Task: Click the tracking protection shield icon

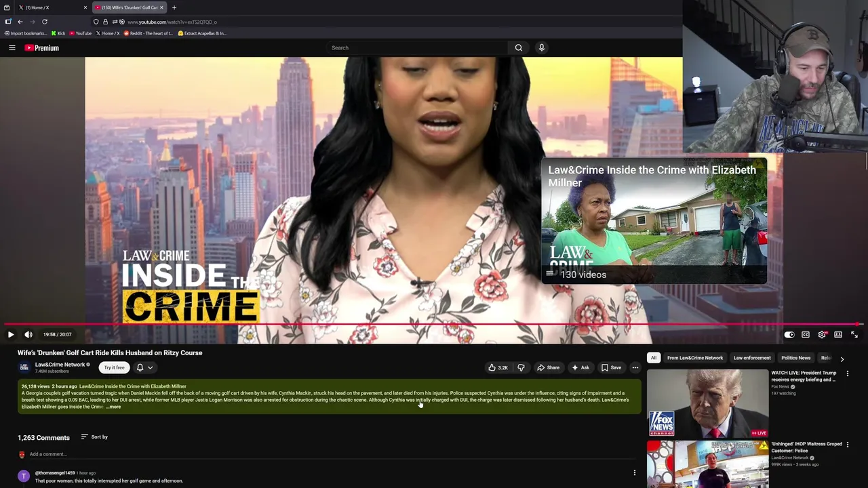Action: coord(96,22)
